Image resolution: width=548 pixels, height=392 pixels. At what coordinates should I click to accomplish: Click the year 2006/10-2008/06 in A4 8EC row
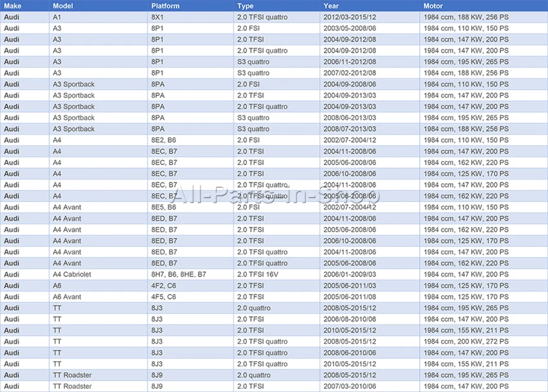click(x=349, y=173)
